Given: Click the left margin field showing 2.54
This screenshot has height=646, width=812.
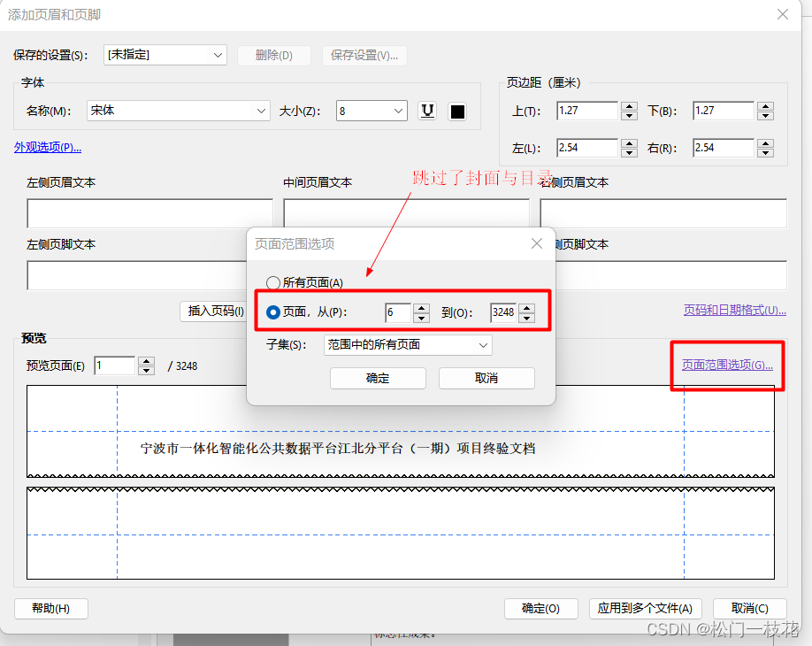Looking at the screenshot, I should 587,148.
